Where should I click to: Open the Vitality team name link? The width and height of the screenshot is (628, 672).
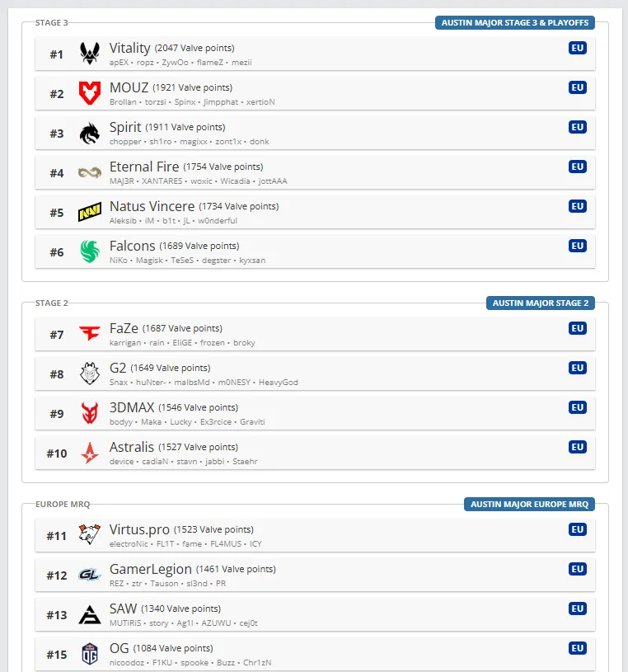(129, 48)
